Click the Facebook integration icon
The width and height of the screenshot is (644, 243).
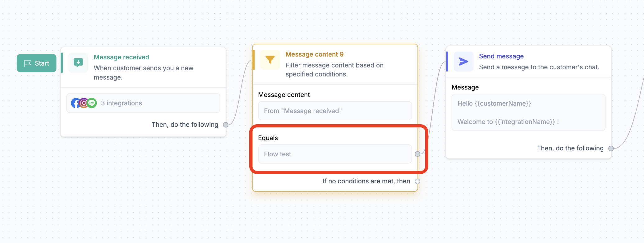tap(76, 103)
